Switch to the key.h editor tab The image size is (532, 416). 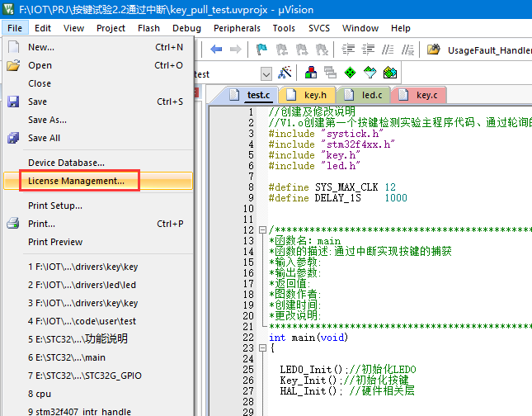pos(313,95)
